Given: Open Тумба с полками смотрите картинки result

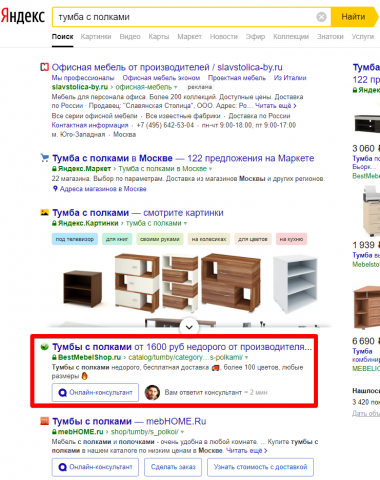Looking at the screenshot, I should click(x=138, y=213).
